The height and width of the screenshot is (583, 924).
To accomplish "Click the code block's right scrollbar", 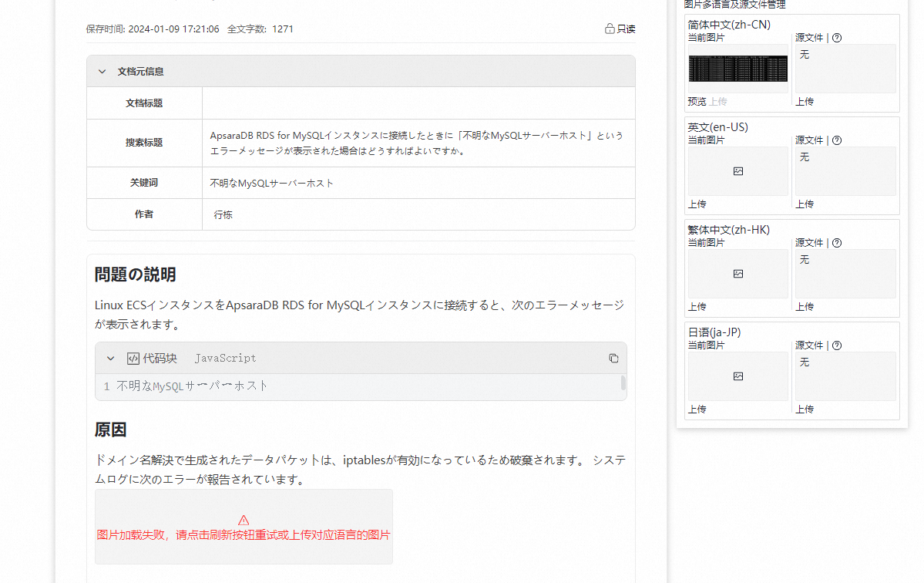I will 623,381.
